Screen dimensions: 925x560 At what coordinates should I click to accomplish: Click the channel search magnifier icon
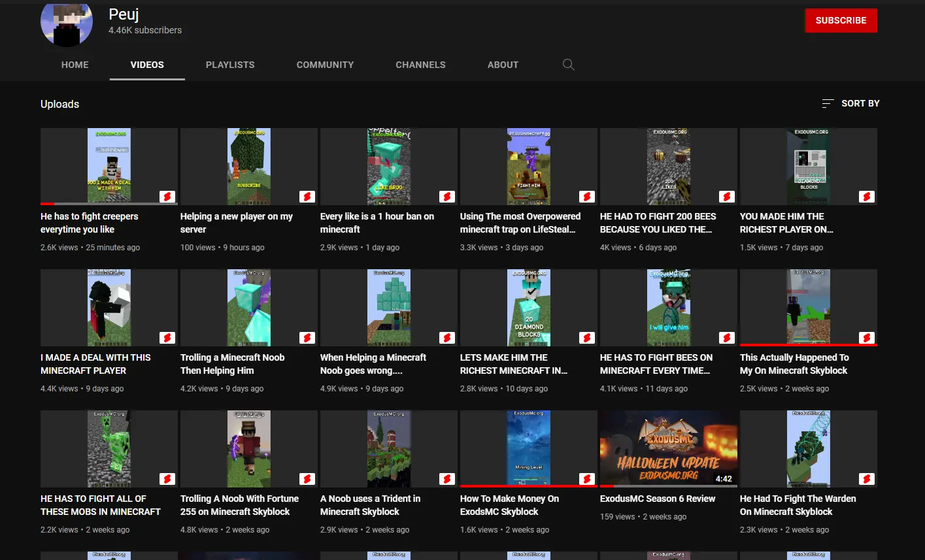568,65
